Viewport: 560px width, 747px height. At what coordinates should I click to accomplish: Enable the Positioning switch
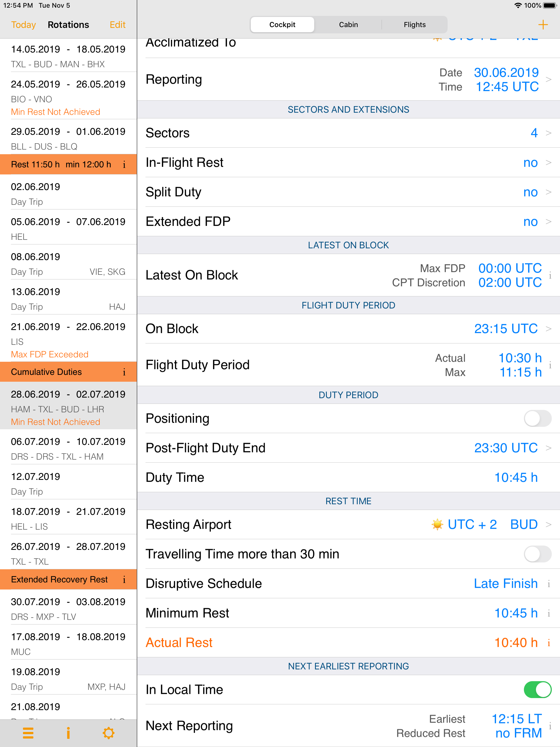537,418
